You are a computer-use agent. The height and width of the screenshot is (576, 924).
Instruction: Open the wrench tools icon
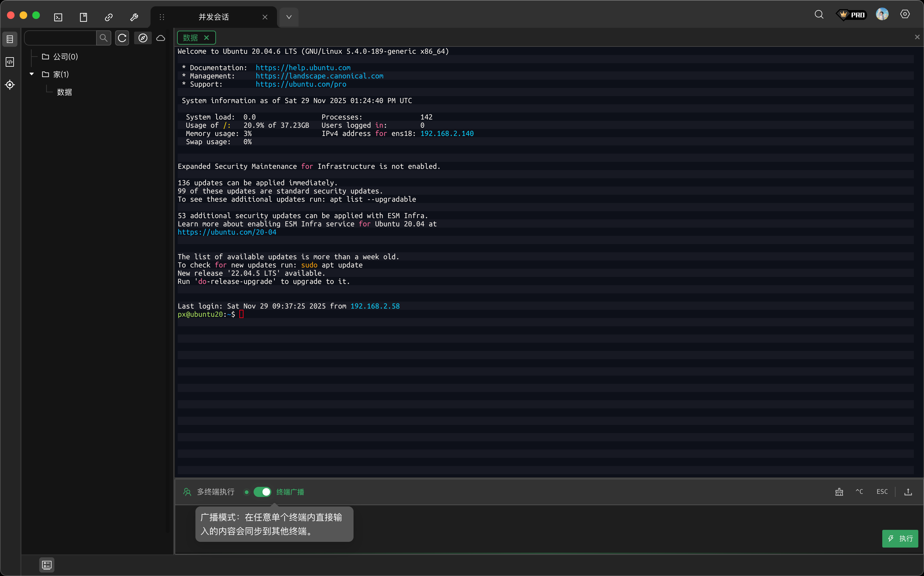[134, 17]
